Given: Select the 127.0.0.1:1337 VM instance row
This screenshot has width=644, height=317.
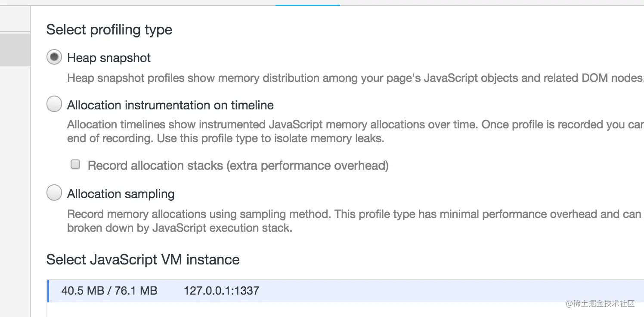Looking at the screenshot, I should [344, 291].
